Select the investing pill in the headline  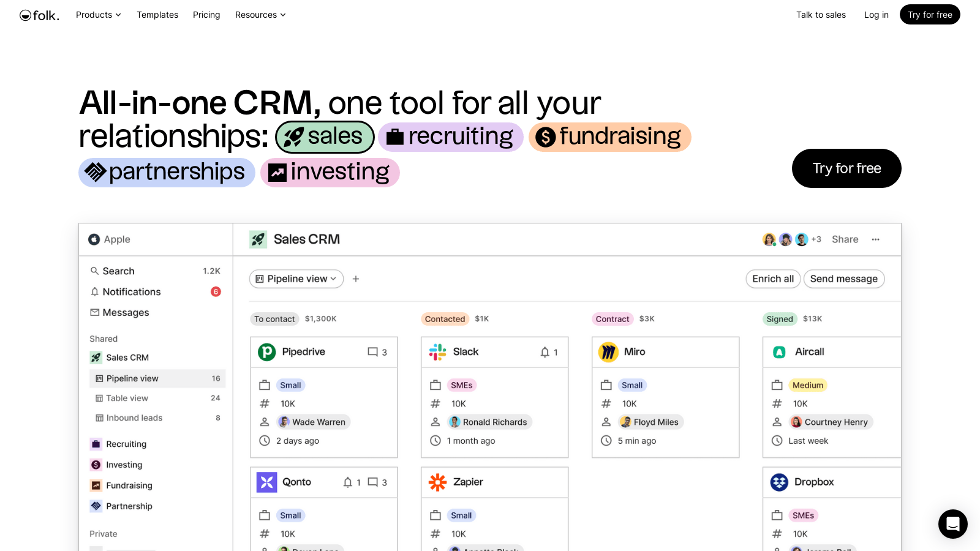point(330,172)
